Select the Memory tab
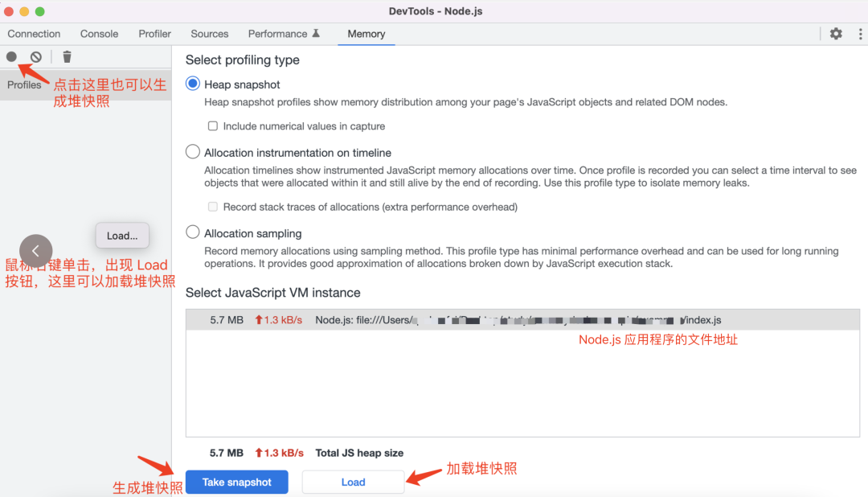The height and width of the screenshot is (497, 868). [x=366, y=34]
